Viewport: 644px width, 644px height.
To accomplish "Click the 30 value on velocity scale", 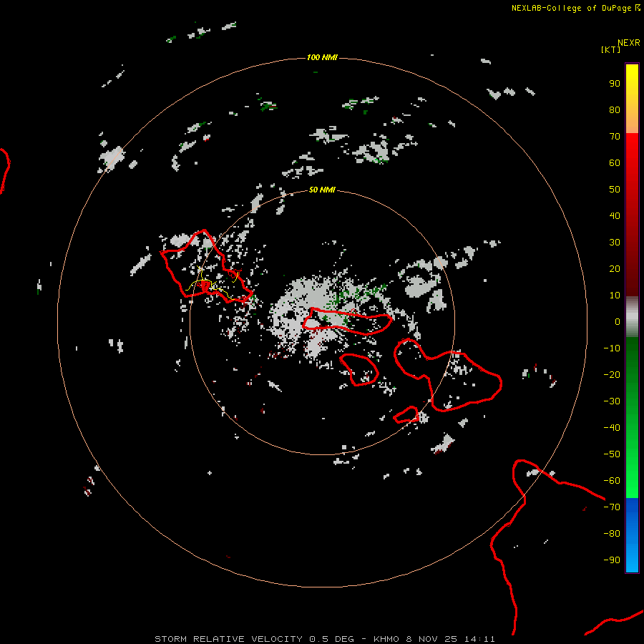I will (x=615, y=243).
